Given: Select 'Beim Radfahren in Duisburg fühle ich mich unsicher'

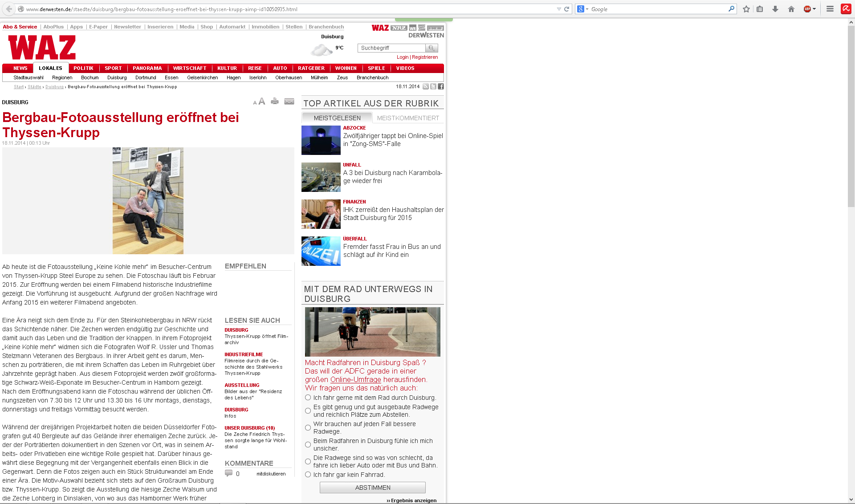Looking at the screenshot, I should (308, 445).
